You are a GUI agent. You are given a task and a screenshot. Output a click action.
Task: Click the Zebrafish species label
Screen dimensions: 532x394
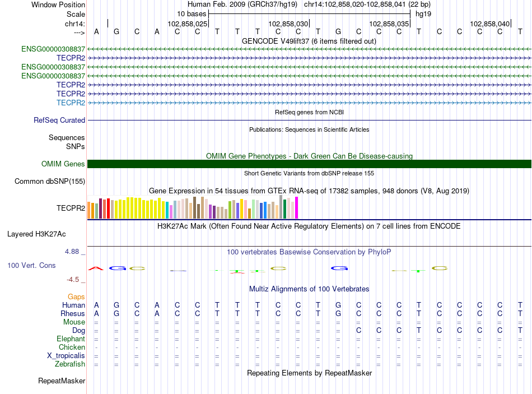70,364
